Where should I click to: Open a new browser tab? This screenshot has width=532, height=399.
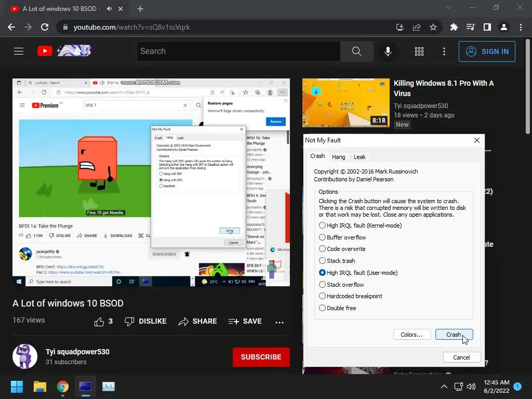(x=140, y=9)
